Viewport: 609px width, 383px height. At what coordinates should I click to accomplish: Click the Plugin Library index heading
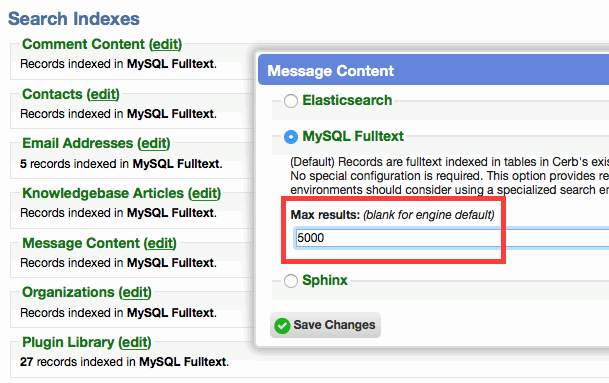tap(68, 342)
